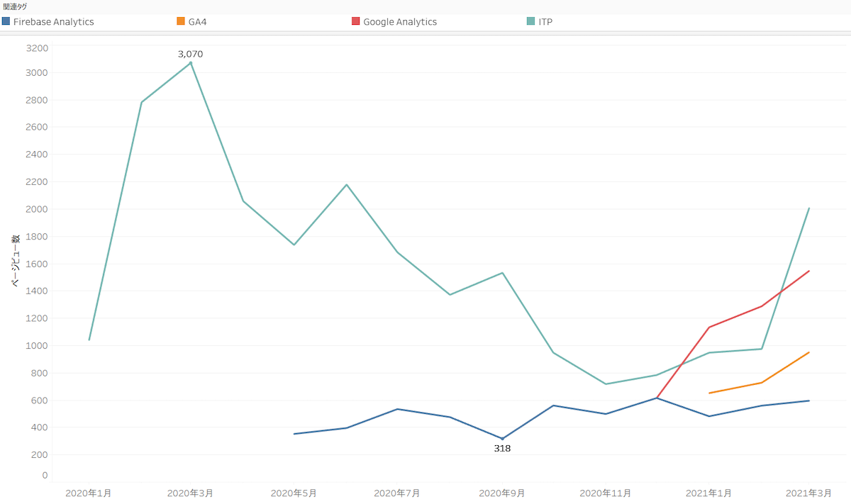Select the 2020年1月 x-axis label
851x504 pixels.
coord(88,493)
